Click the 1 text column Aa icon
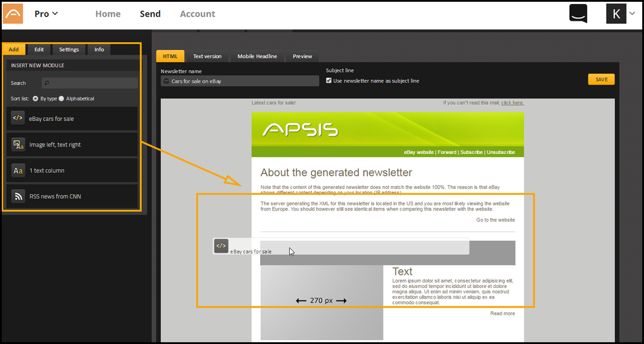Viewport: 644px width, 344px height. point(18,171)
